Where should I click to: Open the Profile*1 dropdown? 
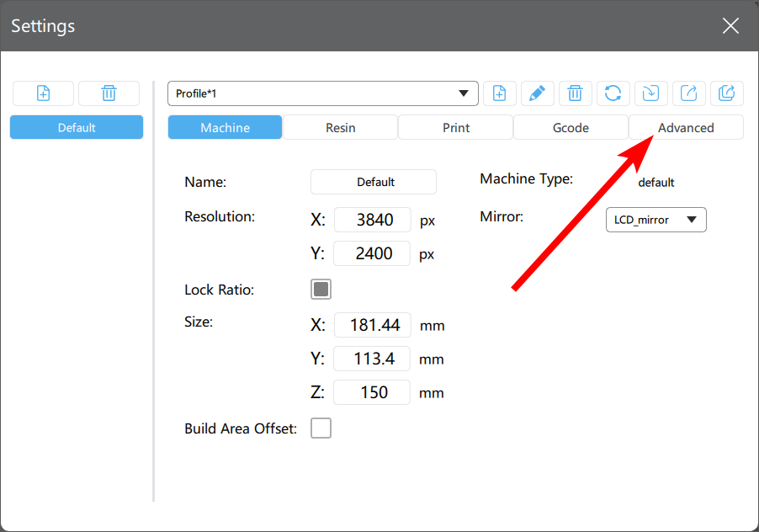point(323,93)
